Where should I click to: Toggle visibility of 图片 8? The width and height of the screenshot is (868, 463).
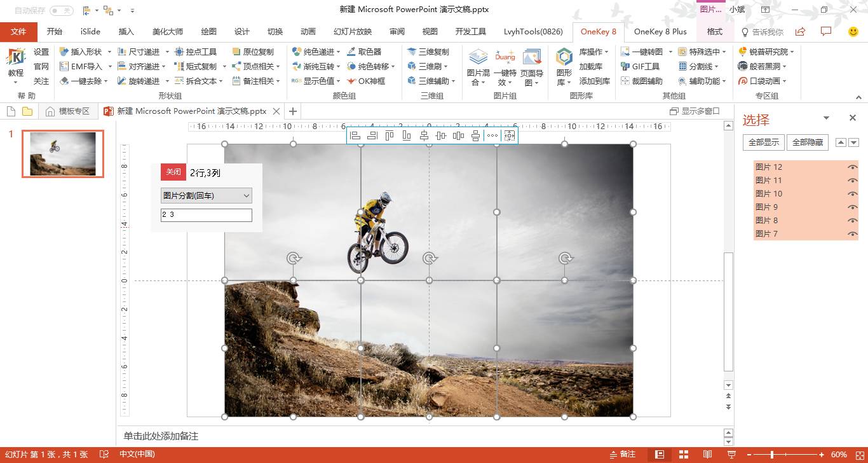(852, 220)
